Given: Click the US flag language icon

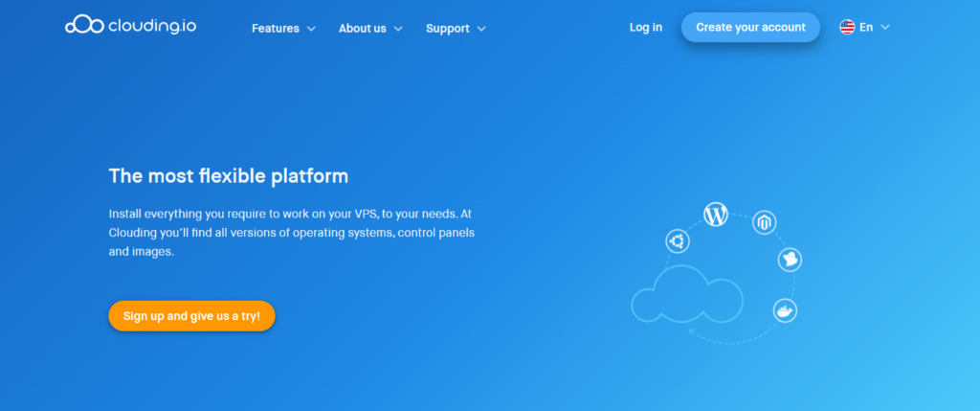Looking at the screenshot, I should tap(847, 28).
